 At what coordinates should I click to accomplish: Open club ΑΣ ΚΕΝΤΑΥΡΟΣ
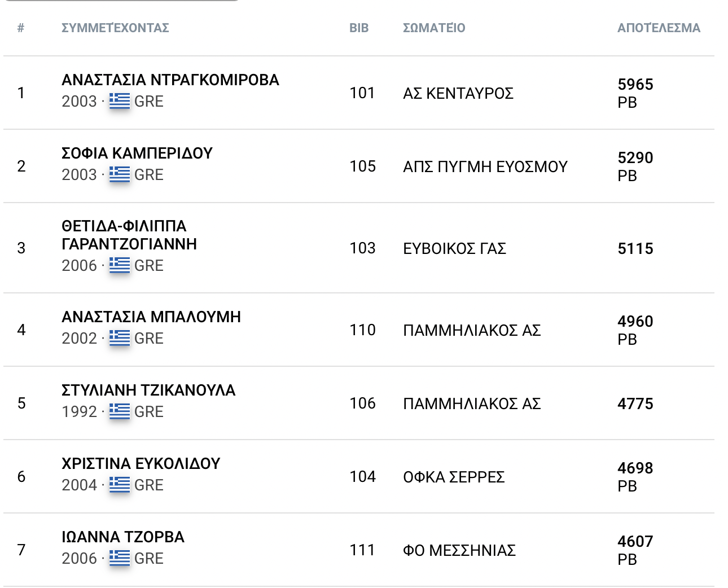458,93
